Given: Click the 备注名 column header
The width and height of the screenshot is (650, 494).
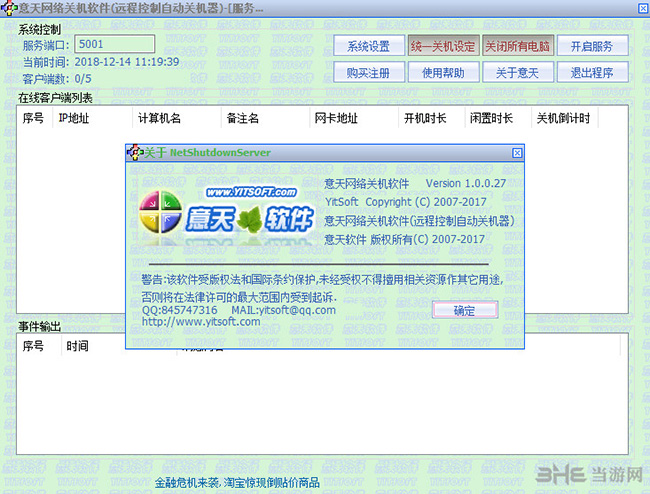Looking at the screenshot, I should [x=265, y=119].
